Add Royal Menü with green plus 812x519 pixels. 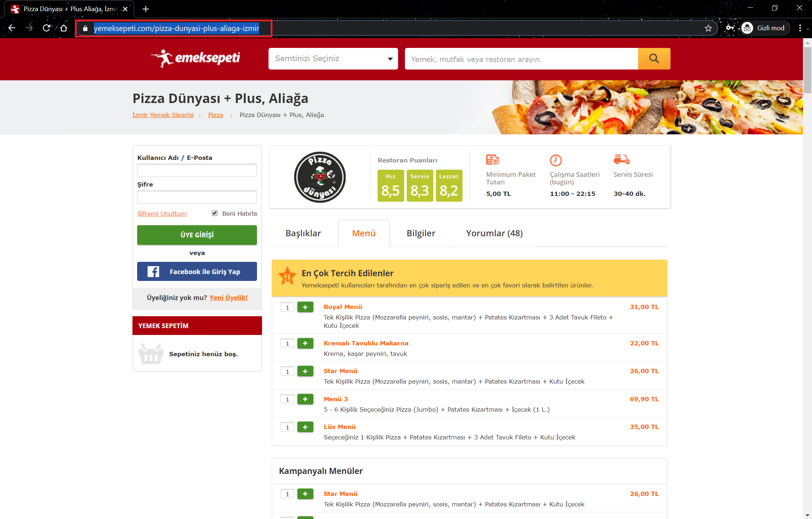point(305,307)
